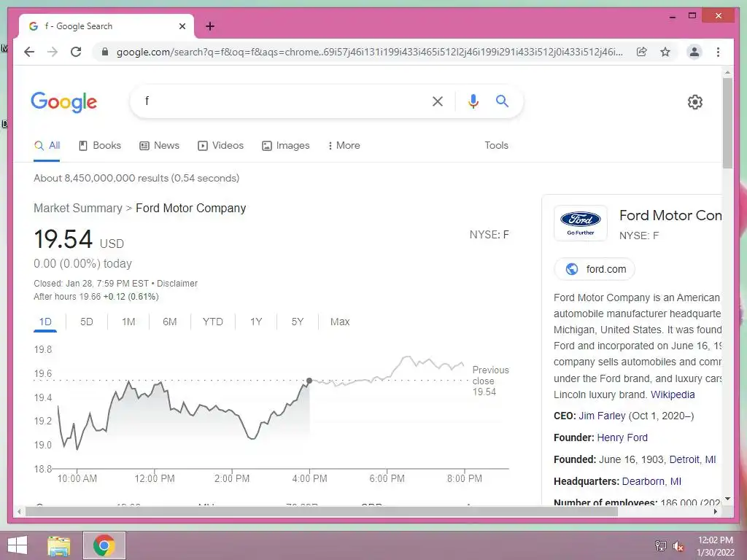Viewport: 747px width, 560px height.
Task: Open the Henry Ford link
Action: point(622,437)
